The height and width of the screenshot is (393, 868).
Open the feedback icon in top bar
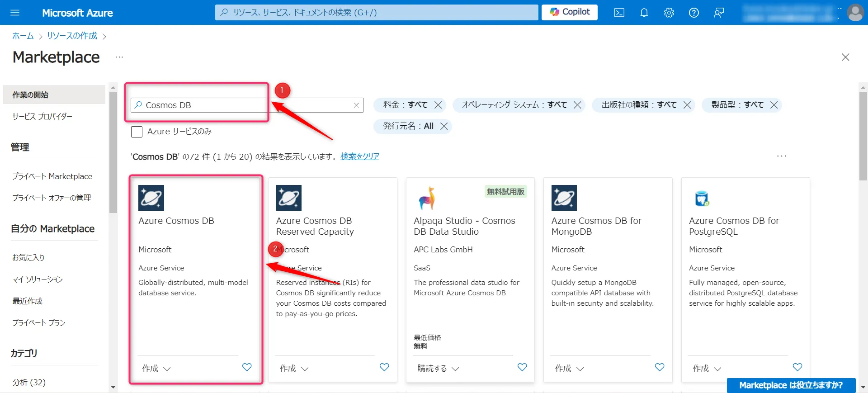pos(719,13)
